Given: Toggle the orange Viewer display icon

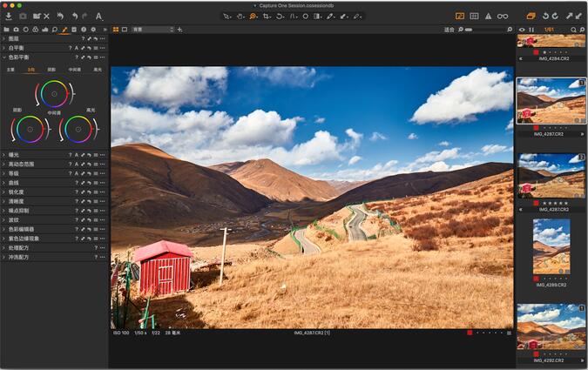Looking at the screenshot, I should (x=460, y=17).
